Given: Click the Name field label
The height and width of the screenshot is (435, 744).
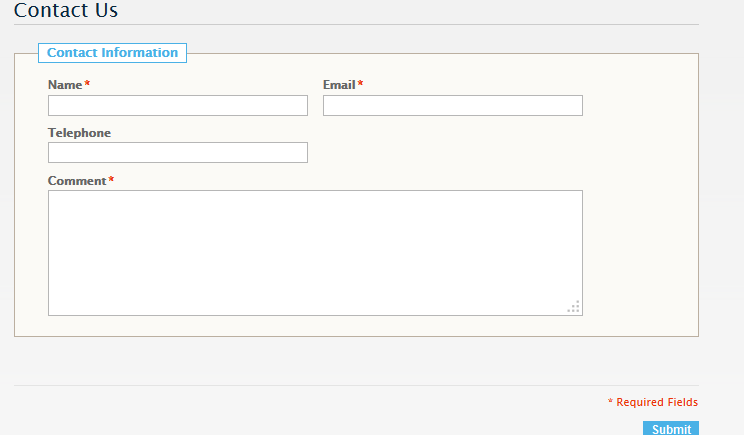Looking at the screenshot, I should point(65,85).
